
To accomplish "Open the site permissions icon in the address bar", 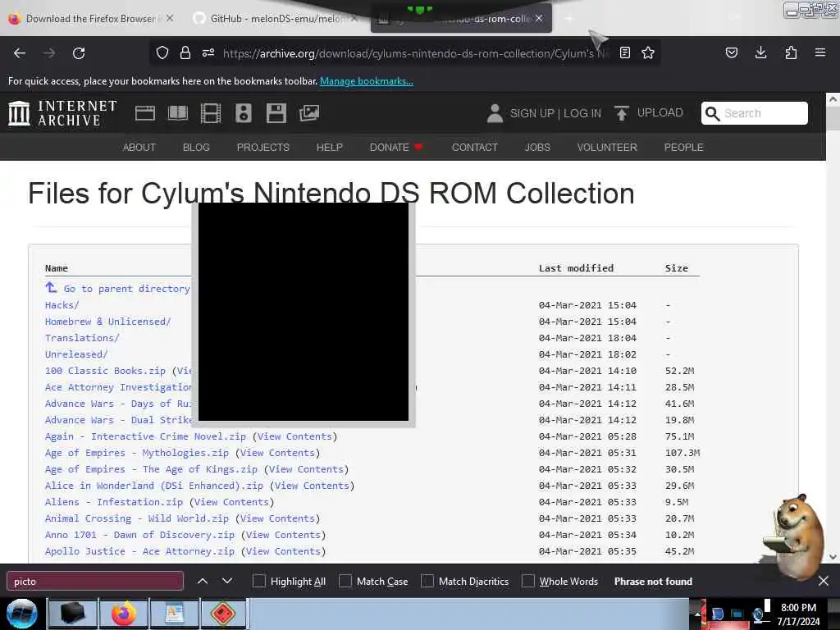I will (208, 52).
